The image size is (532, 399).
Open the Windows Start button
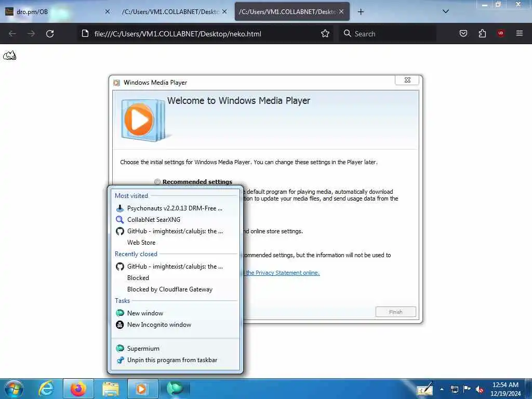point(14,389)
